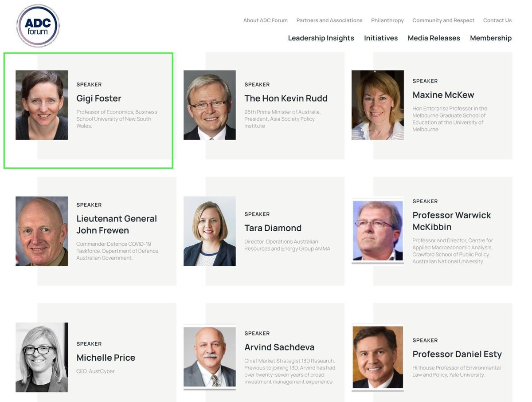Select the name Michelle Price

(x=106, y=358)
